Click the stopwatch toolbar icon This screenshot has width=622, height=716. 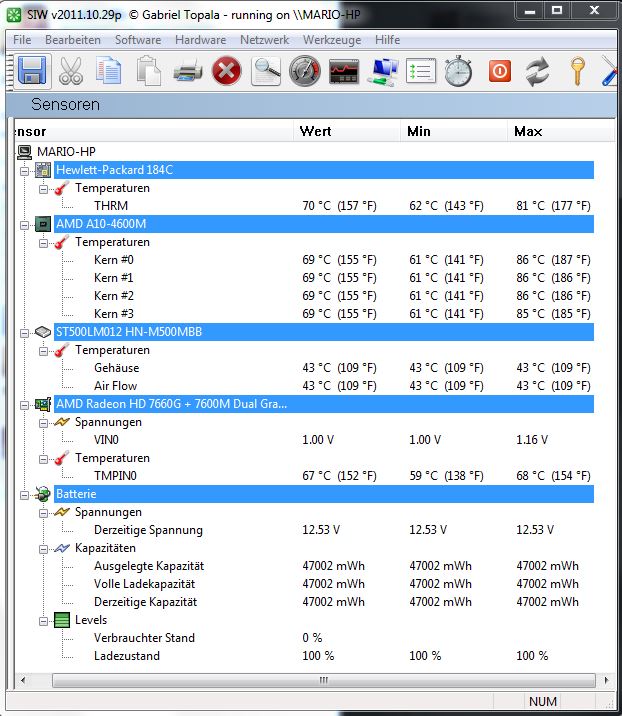click(459, 71)
